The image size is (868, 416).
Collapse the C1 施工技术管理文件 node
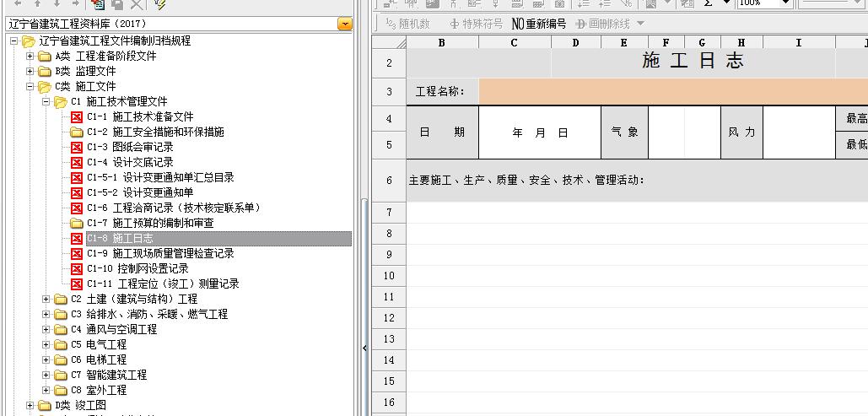(x=46, y=101)
